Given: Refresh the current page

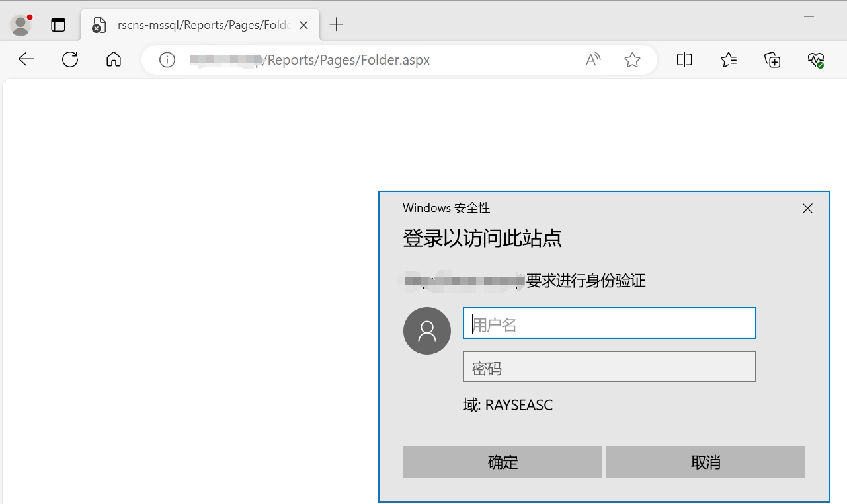Looking at the screenshot, I should click(x=69, y=59).
